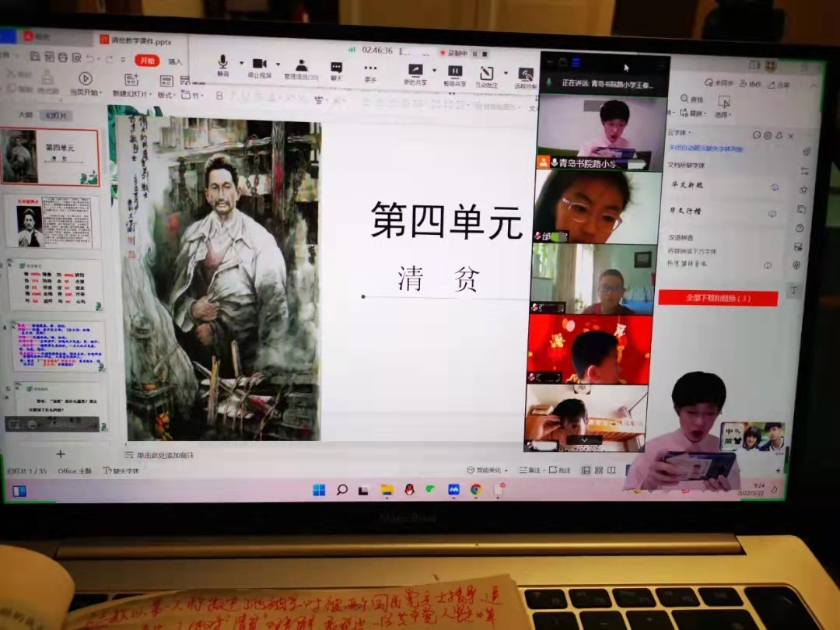This screenshot has height=630, width=840.
Task: Stop video with the camera icon
Action: (x=260, y=68)
